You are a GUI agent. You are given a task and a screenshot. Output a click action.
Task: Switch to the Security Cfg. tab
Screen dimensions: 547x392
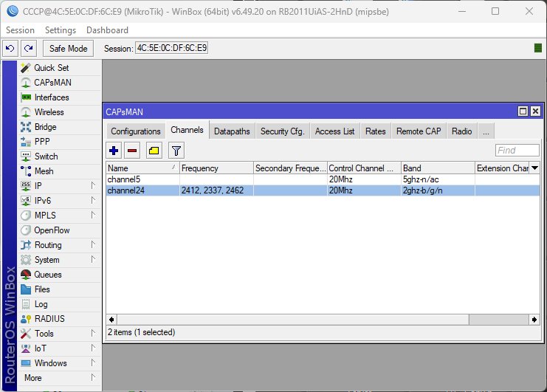click(x=283, y=131)
